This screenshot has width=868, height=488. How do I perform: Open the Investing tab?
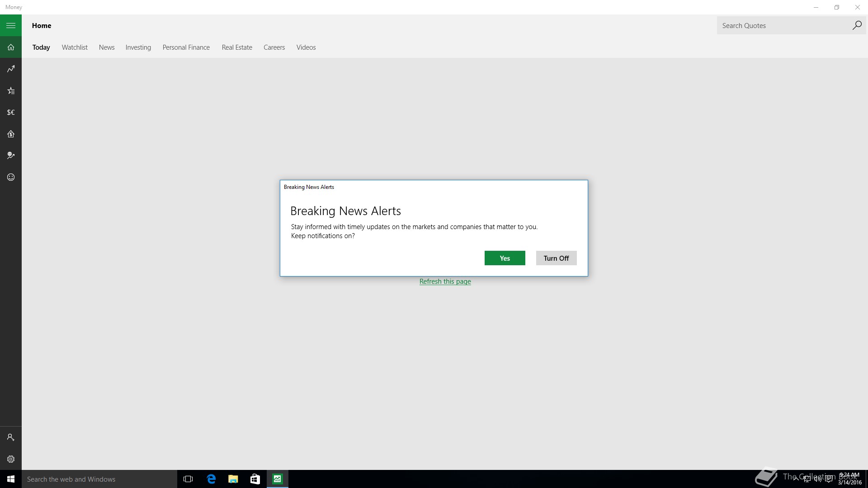coord(138,47)
